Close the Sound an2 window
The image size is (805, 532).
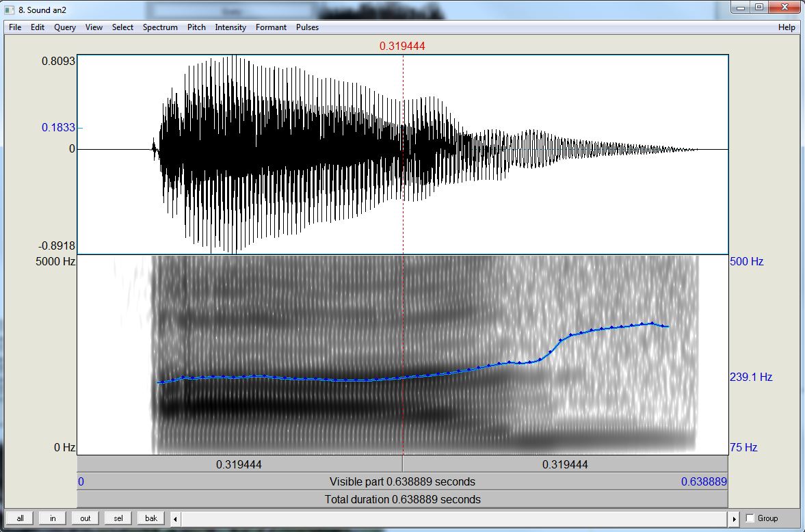(785, 8)
